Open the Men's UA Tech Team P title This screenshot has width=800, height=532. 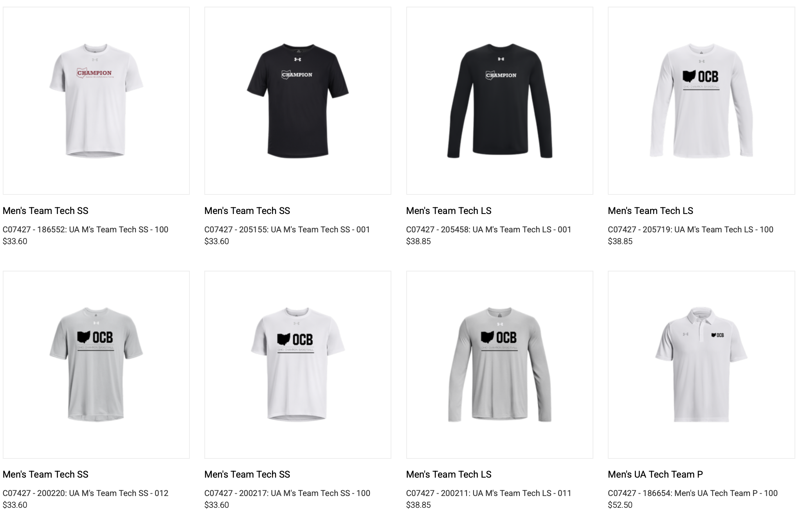tap(655, 474)
